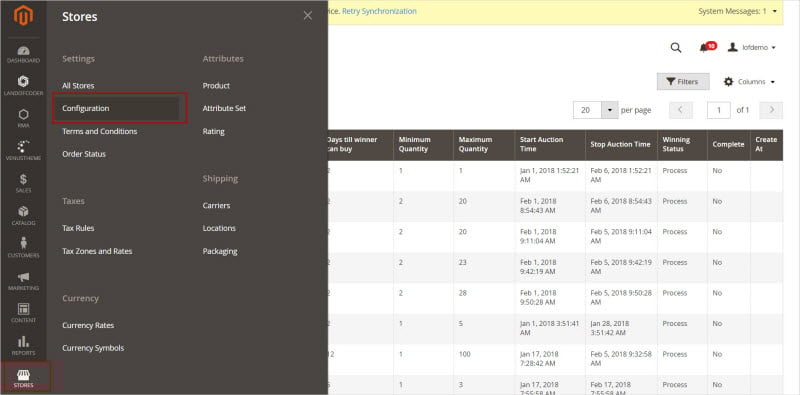
Task: Open the Dashboard sidebar icon
Action: [23, 55]
